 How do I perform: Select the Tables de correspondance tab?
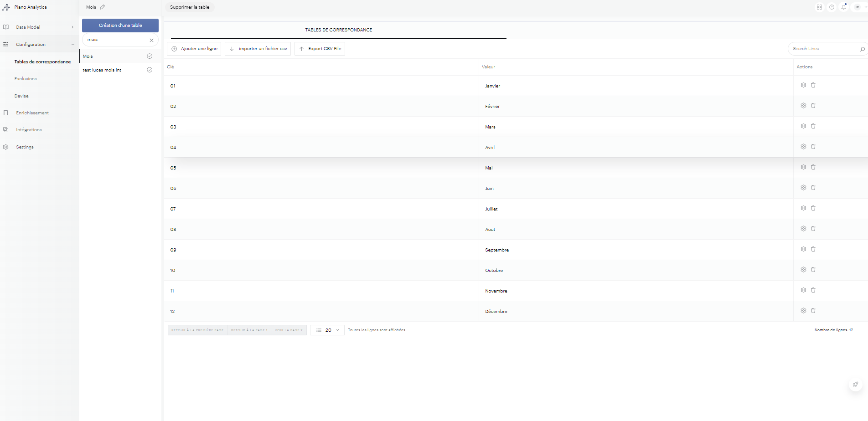click(338, 30)
